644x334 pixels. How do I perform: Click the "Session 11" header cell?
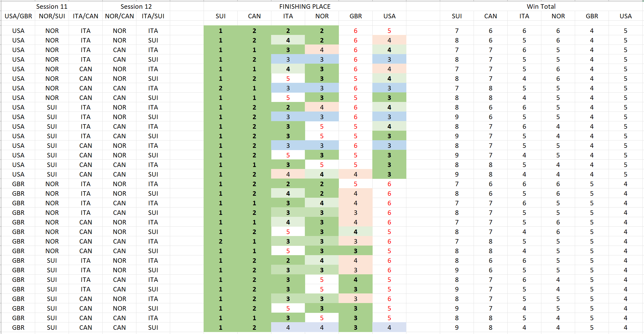pos(52,6)
